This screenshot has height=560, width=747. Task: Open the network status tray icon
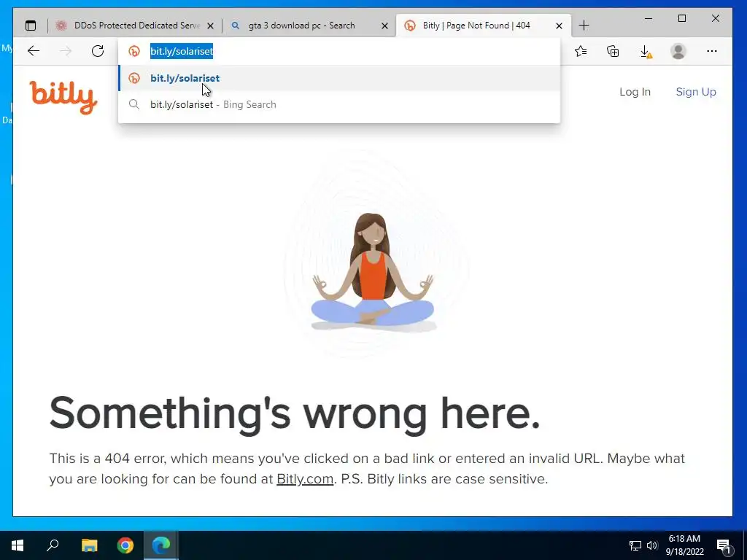point(635,545)
